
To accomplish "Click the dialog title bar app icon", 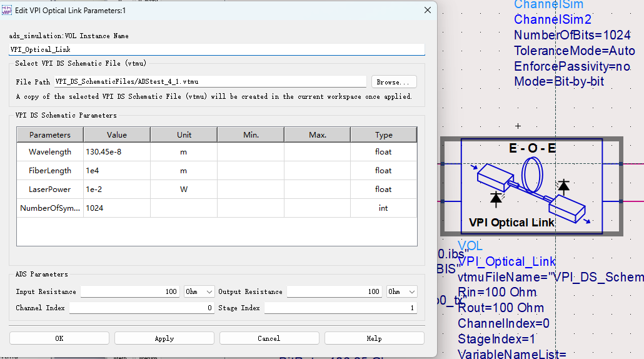I will click(7, 10).
